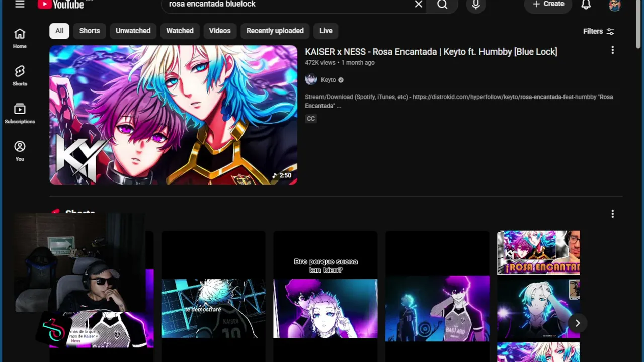Open notifications bell
Image resolution: width=644 pixels, height=362 pixels.
[x=586, y=5]
